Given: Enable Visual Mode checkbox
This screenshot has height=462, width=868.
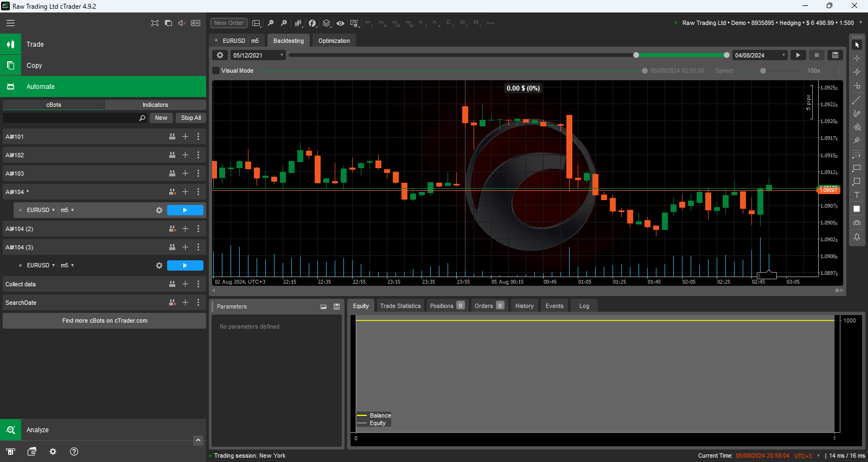Looking at the screenshot, I should tap(216, 70).
